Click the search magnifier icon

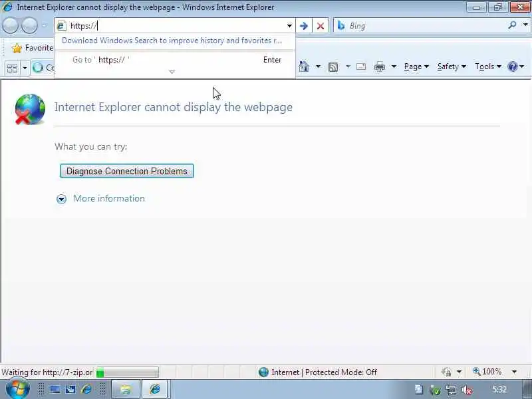point(512,25)
